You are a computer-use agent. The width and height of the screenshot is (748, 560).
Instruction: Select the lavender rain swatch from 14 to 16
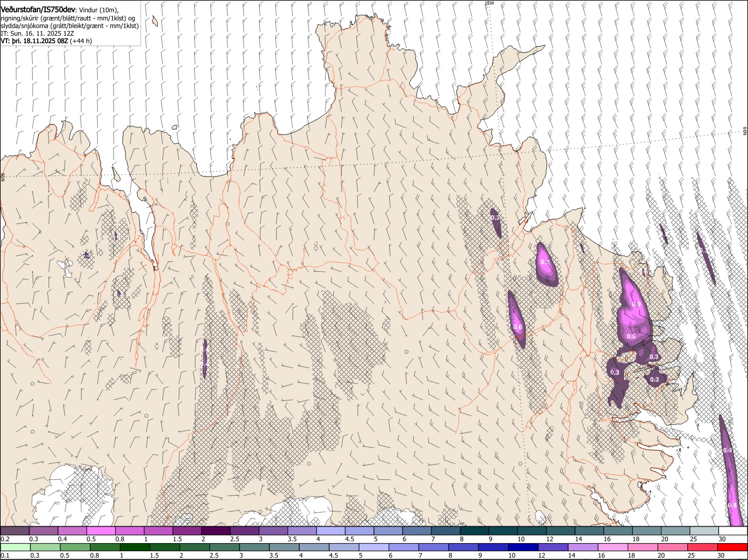pyautogui.click(x=583, y=547)
